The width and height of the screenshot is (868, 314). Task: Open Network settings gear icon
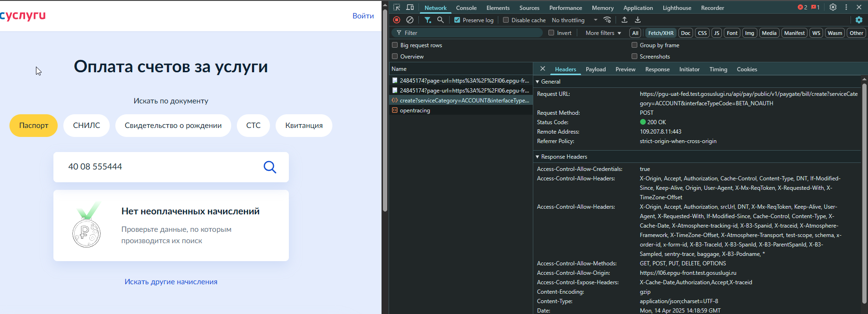point(859,20)
